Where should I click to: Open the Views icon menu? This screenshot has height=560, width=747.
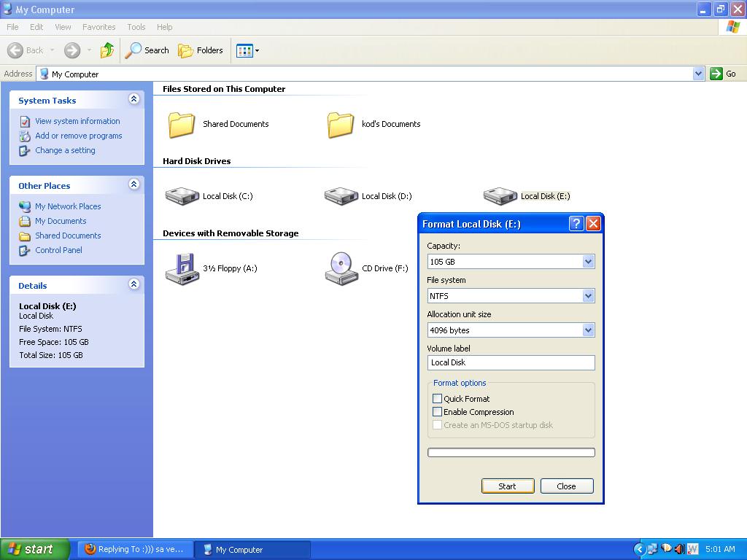(248, 50)
